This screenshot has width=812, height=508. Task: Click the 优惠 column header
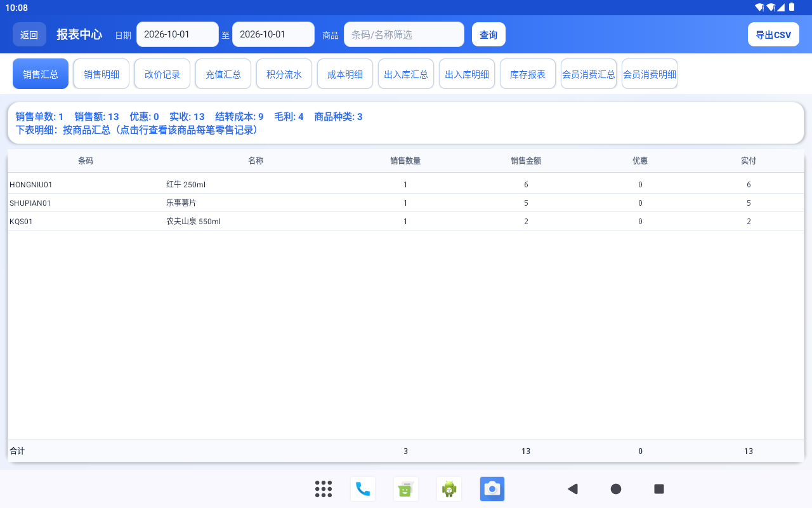[640, 161]
